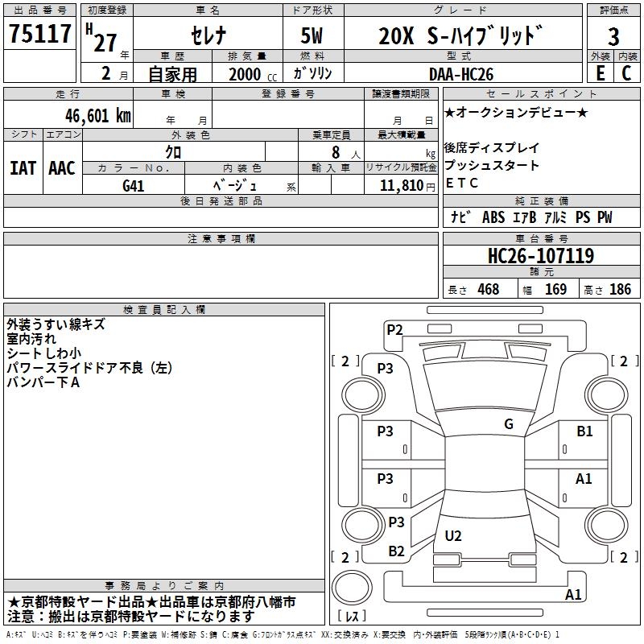Click the [レス] label below the spare tire
644x644 pixels.
pyautogui.click(x=352, y=616)
